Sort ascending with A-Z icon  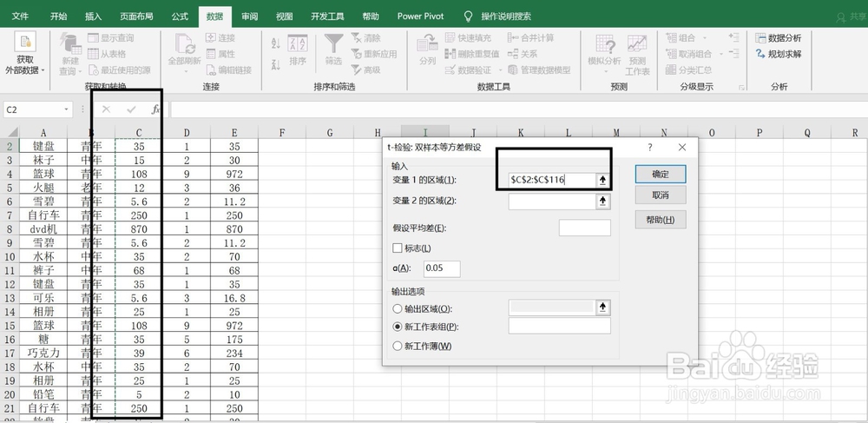[276, 43]
